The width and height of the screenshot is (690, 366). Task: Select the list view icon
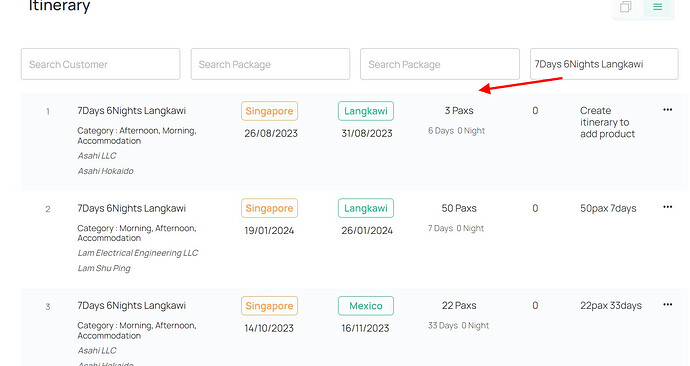(x=657, y=7)
